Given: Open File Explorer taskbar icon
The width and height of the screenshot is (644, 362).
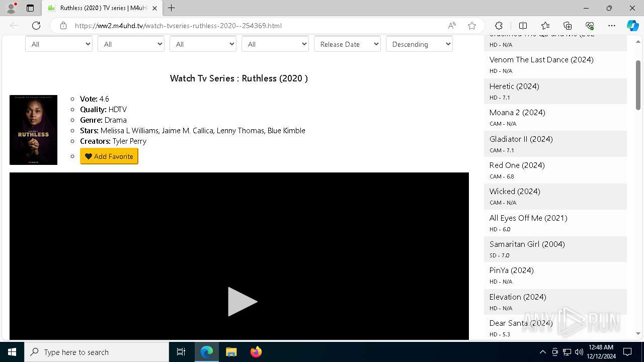Looking at the screenshot, I should [231, 352].
